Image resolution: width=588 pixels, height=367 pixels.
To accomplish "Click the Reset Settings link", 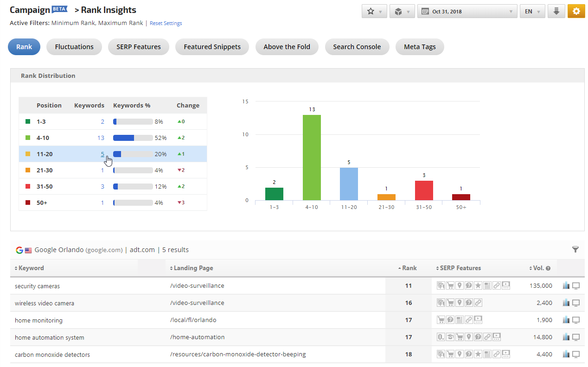I will click(166, 23).
